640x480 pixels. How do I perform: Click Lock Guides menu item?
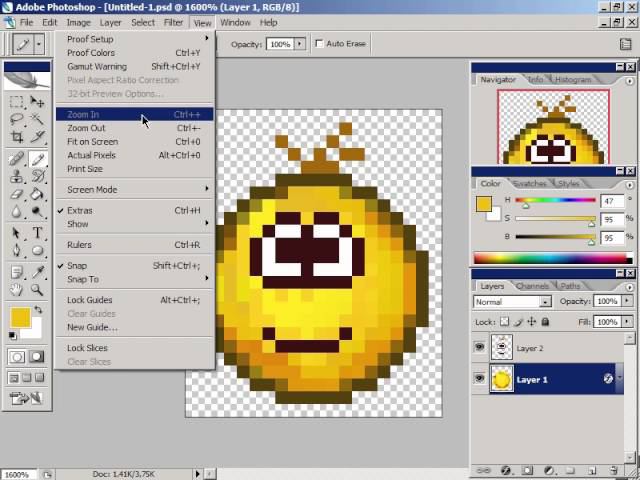tap(135, 300)
